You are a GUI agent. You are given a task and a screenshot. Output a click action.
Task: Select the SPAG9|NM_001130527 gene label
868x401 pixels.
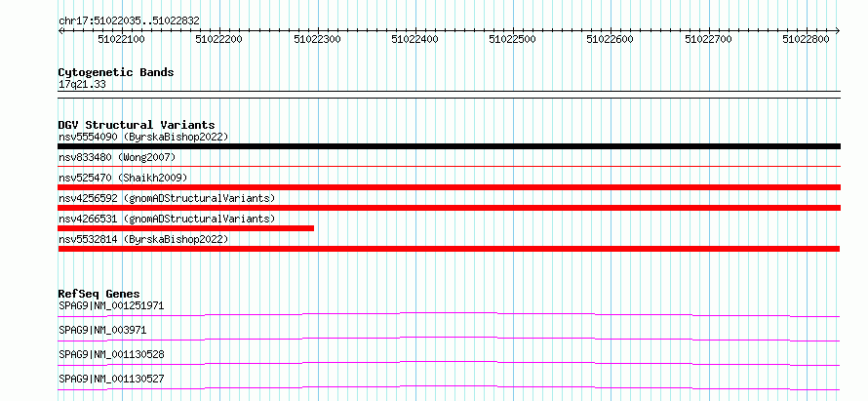(x=111, y=379)
